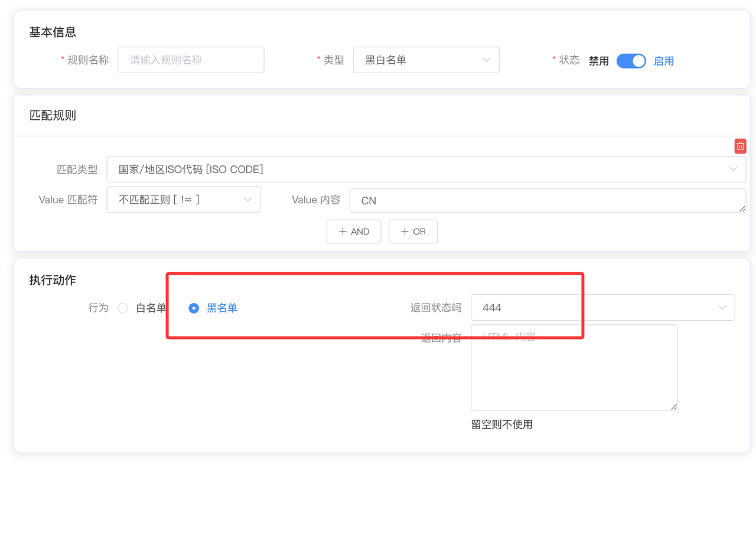The height and width of the screenshot is (547, 756).
Task: Click the chevron arrow in 匹配类型 selector
Action: [733, 170]
